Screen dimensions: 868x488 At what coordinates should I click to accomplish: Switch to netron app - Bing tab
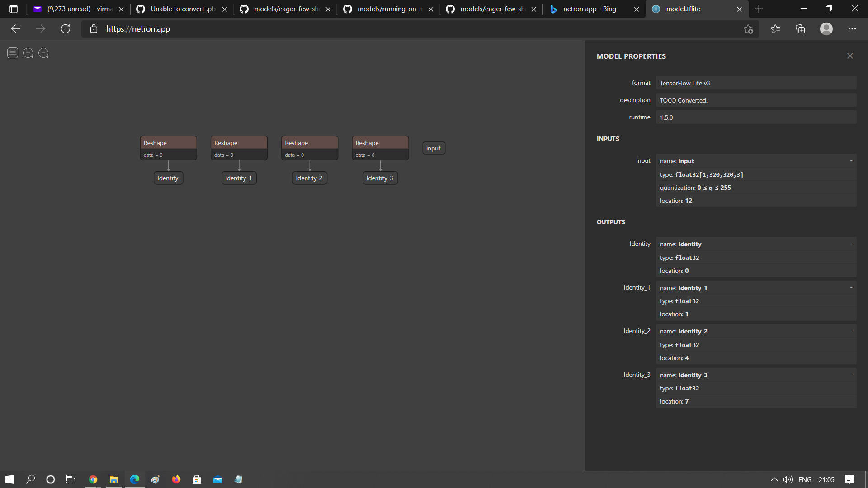click(x=590, y=9)
